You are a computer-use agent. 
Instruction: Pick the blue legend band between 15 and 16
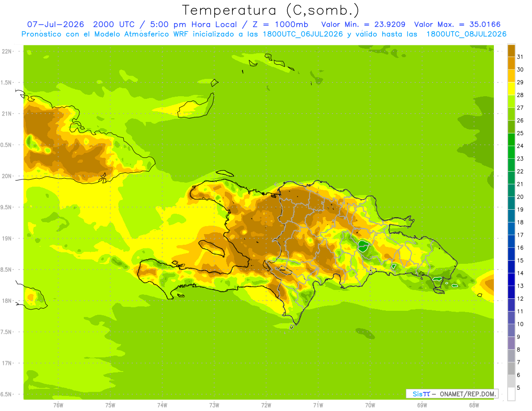coord(511,254)
